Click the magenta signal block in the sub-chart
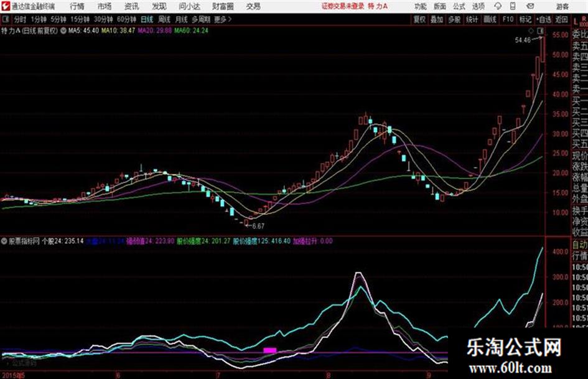Image resolution: width=588 pixels, height=379 pixels. coord(270,350)
